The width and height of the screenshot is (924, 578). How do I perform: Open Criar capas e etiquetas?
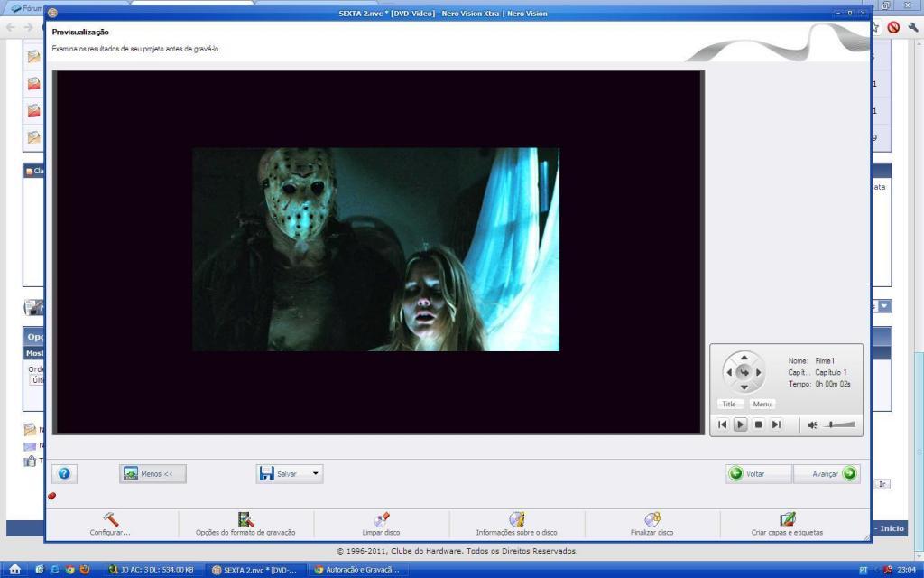(787, 524)
